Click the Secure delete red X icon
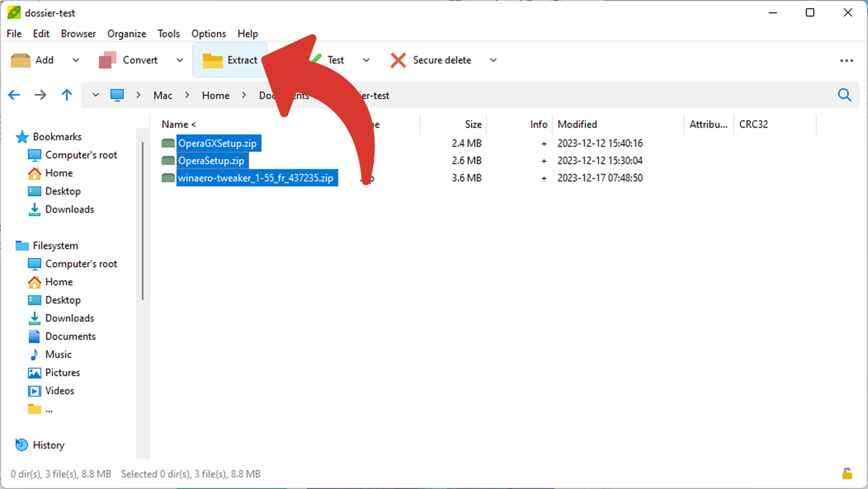This screenshot has width=868, height=489. tap(398, 60)
